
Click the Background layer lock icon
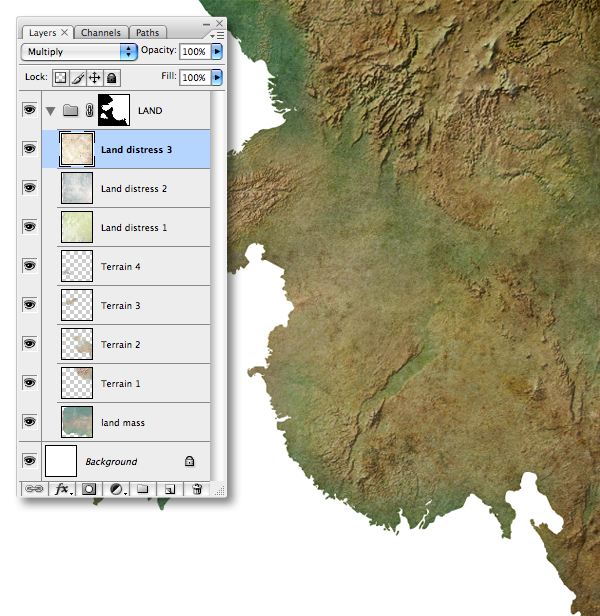click(189, 461)
